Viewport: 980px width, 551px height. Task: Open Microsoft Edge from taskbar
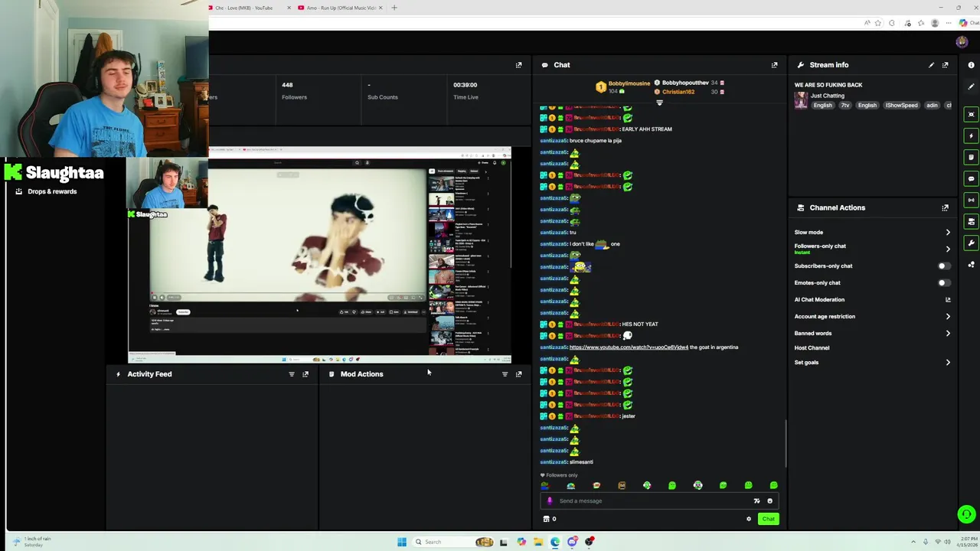point(555,542)
